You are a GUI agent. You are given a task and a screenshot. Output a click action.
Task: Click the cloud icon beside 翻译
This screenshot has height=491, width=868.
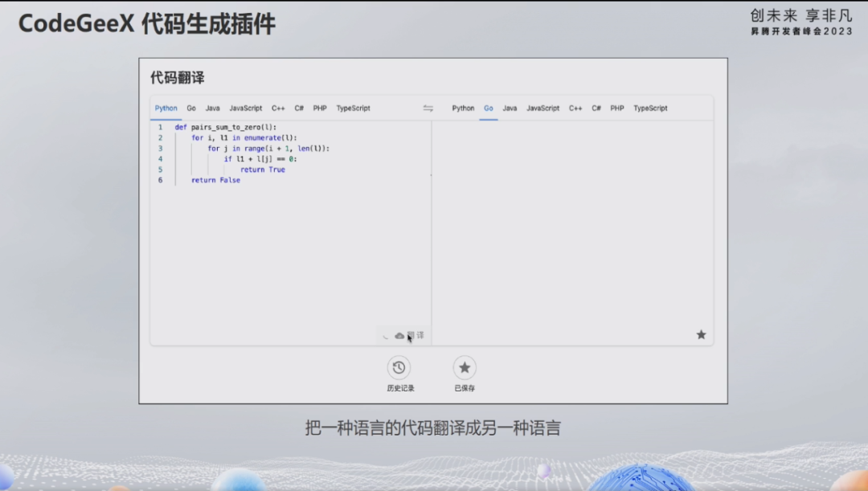[x=399, y=336]
